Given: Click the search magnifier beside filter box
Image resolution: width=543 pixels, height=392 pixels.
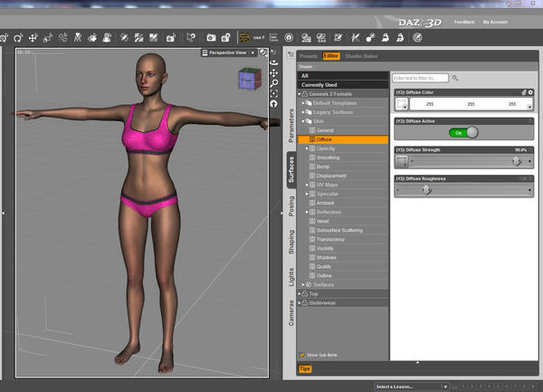Looking at the screenshot, I should pos(455,78).
